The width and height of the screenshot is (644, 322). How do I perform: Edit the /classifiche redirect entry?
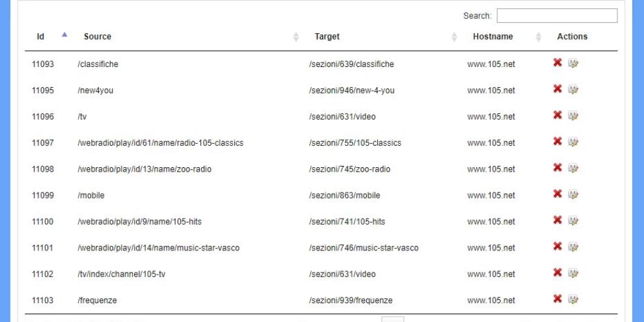click(573, 63)
